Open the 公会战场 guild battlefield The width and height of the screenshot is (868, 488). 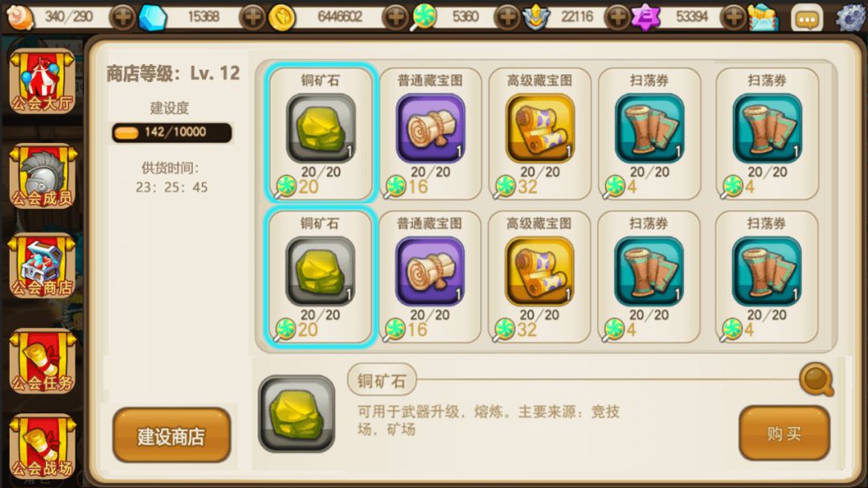42,447
